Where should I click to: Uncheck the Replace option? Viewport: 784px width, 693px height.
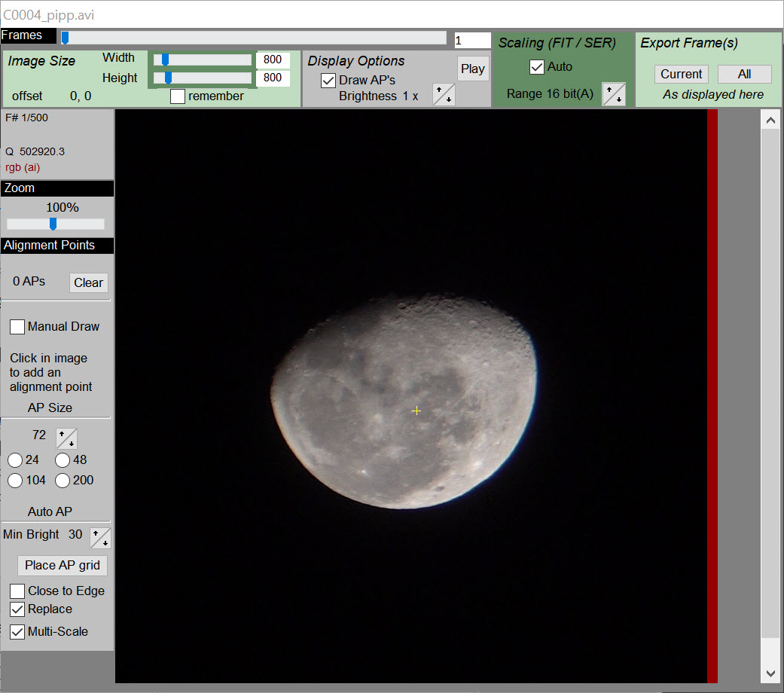coord(17,609)
